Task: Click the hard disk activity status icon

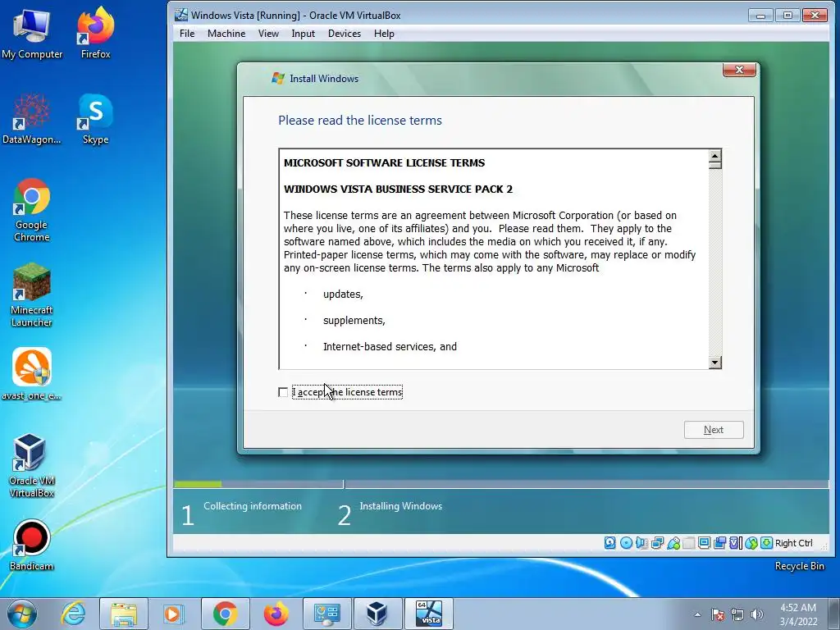Action: point(610,543)
